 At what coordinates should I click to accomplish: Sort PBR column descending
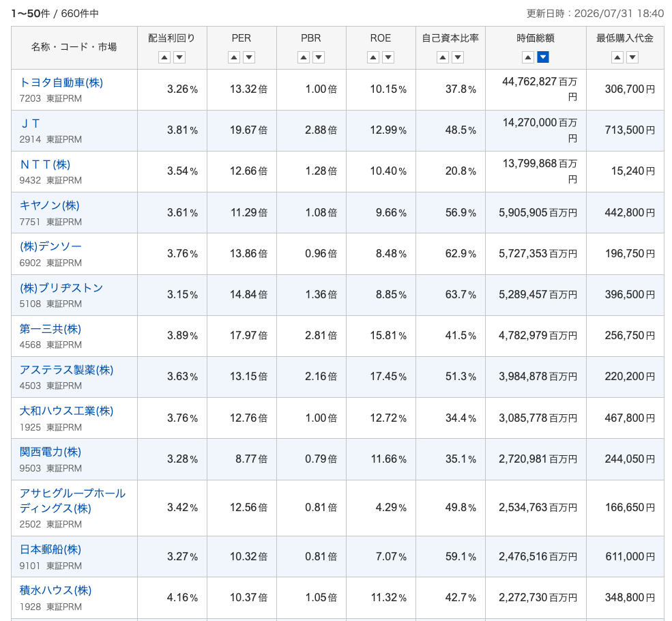tap(319, 57)
